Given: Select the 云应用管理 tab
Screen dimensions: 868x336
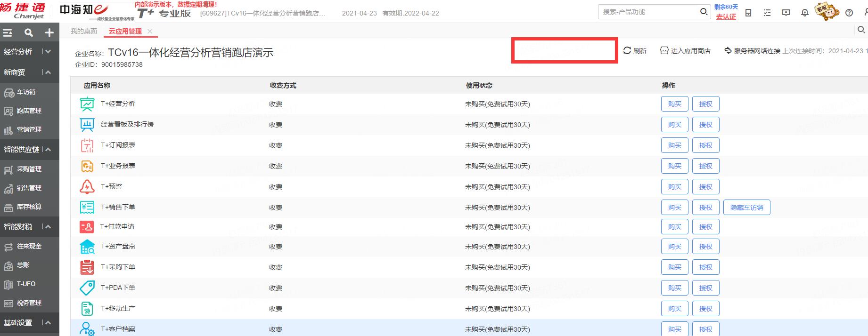Looking at the screenshot, I should pyautogui.click(x=125, y=31).
